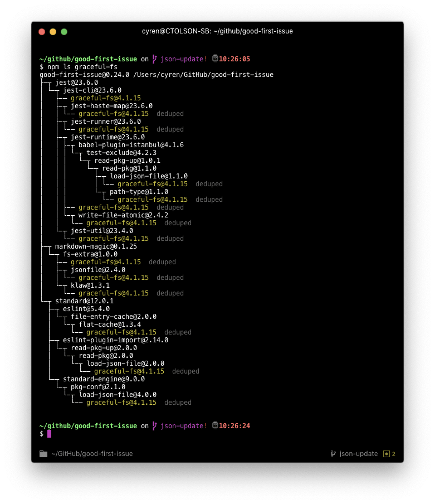Click the 10:26:05 timestamp
The height and width of the screenshot is (504, 435).
[x=234, y=59]
